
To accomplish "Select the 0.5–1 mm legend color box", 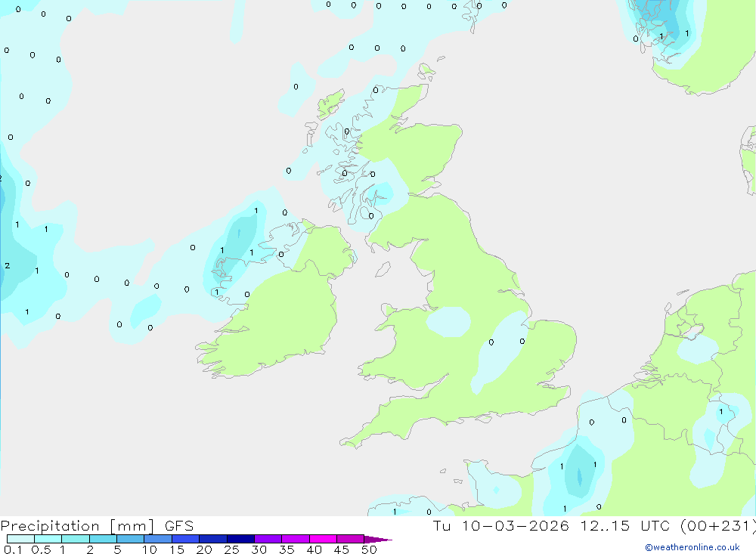I will (48, 539).
